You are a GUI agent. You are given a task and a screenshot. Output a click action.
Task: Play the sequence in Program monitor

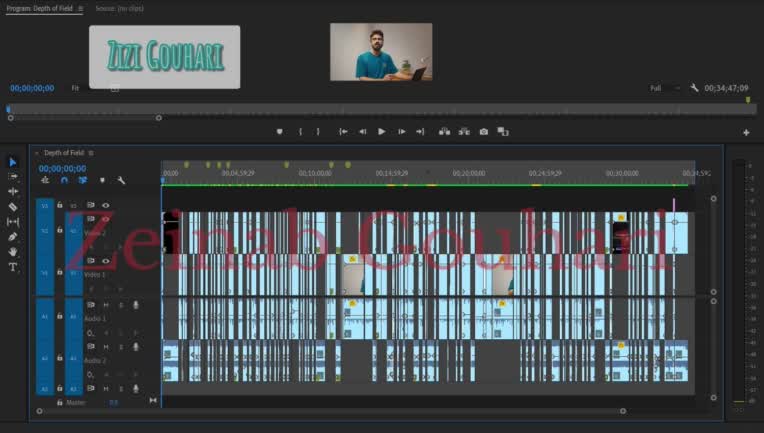pyautogui.click(x=382, y=132)
